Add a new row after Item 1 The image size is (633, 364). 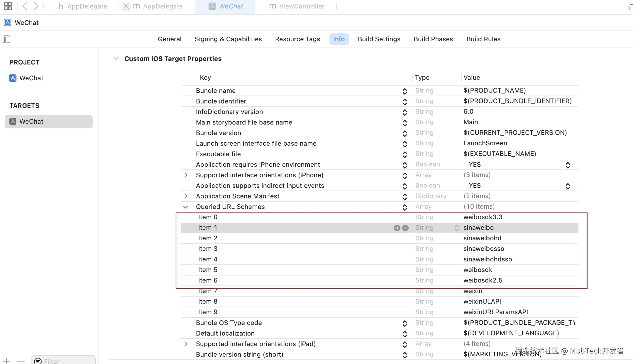click(397, 228)
